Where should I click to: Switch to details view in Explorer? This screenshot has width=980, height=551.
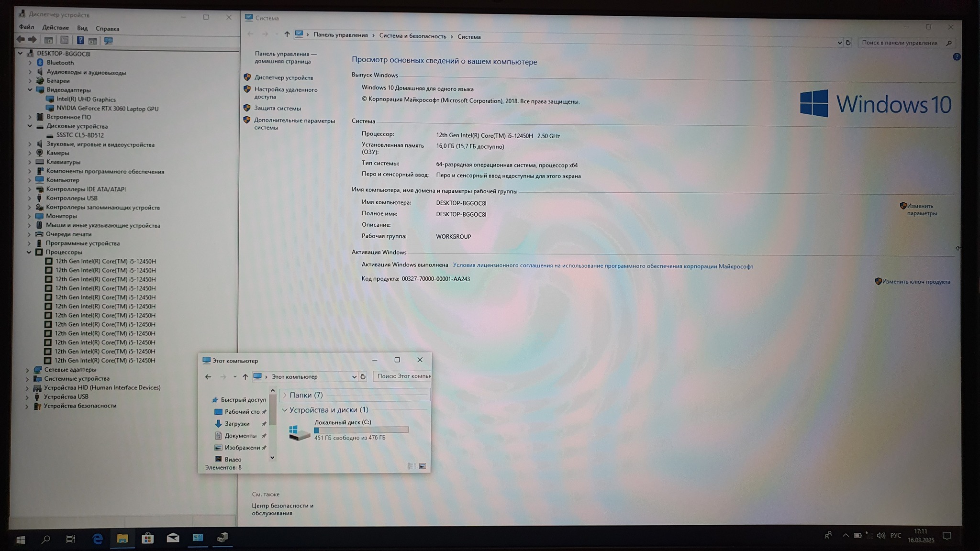(412, 466)
